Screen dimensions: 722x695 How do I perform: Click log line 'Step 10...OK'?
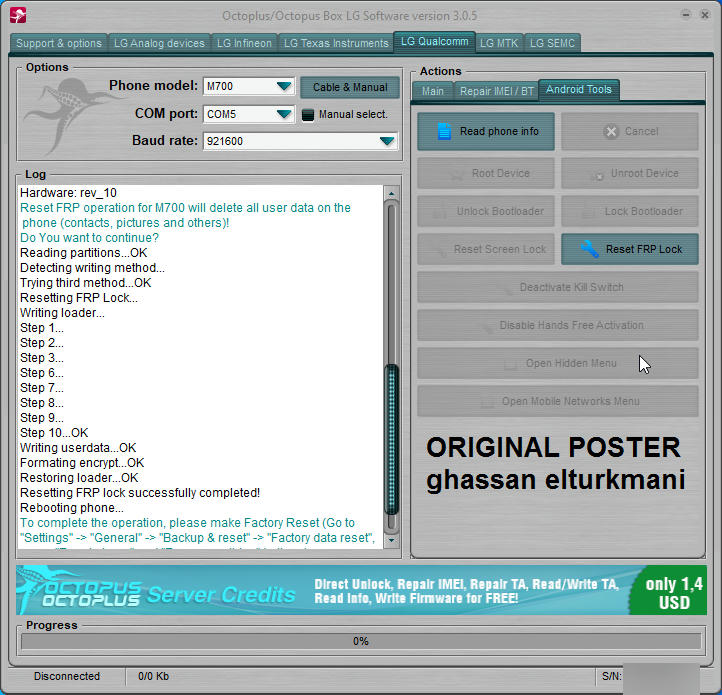pyautogui.click(x=54, y=433)
